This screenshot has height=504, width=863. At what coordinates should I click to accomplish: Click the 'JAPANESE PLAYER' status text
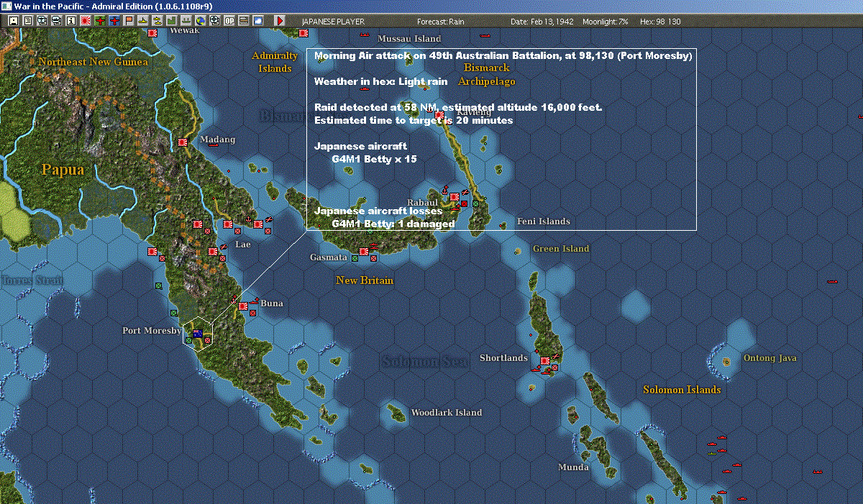click(333, 22)
